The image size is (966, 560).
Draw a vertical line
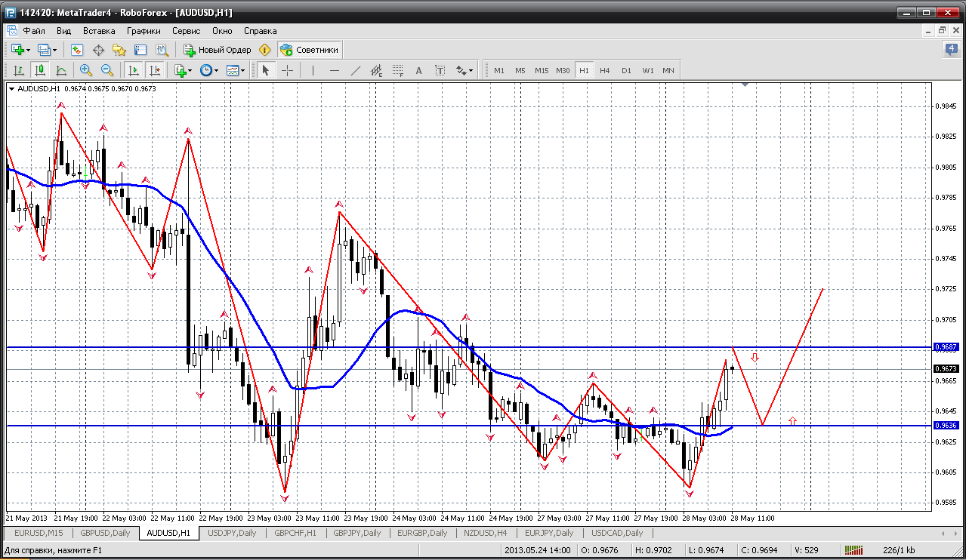pyautogui.click(x=313, y=70)
